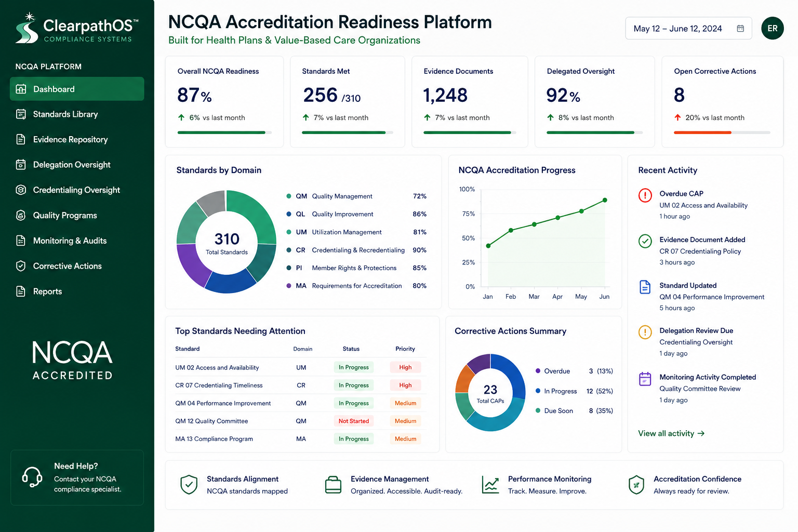
Task: Click the Standards Met 256 /310 value
Action: coord(331,96)
